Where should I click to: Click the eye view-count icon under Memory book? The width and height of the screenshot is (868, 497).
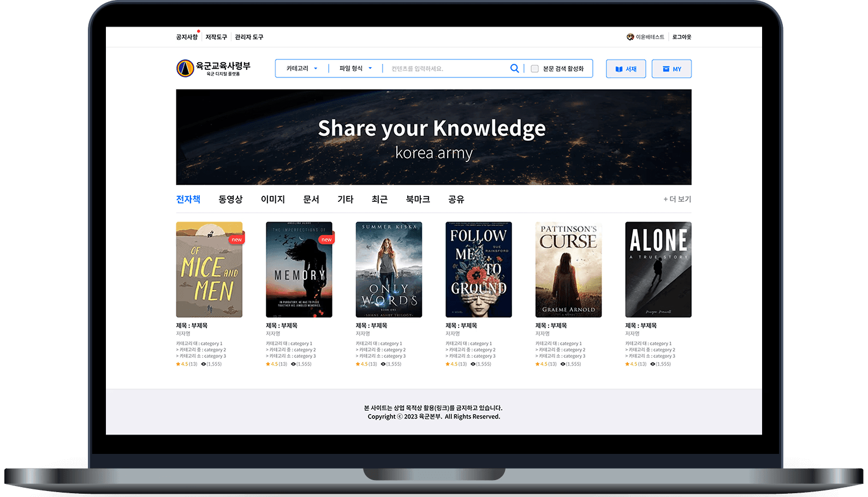coord(293,364)
